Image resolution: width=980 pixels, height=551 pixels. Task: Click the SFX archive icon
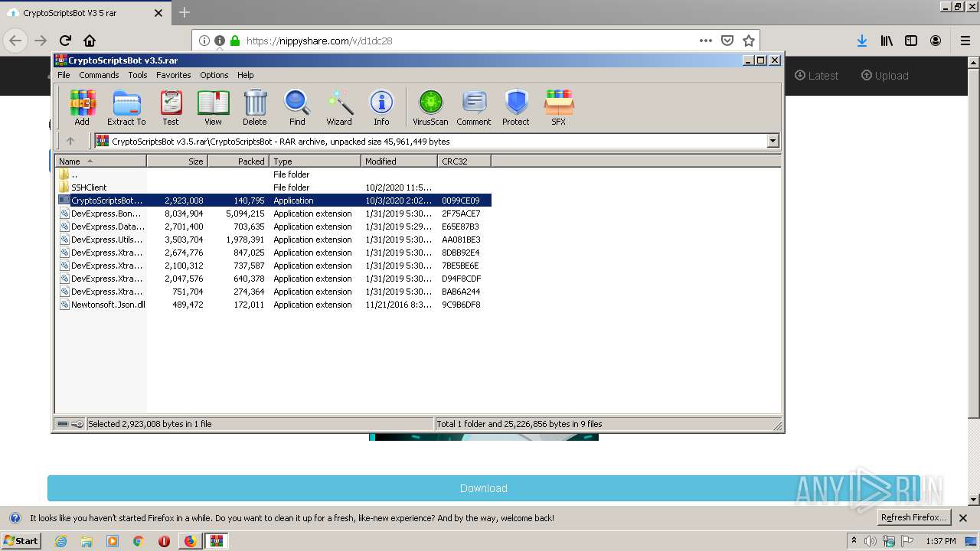point(559,107)
